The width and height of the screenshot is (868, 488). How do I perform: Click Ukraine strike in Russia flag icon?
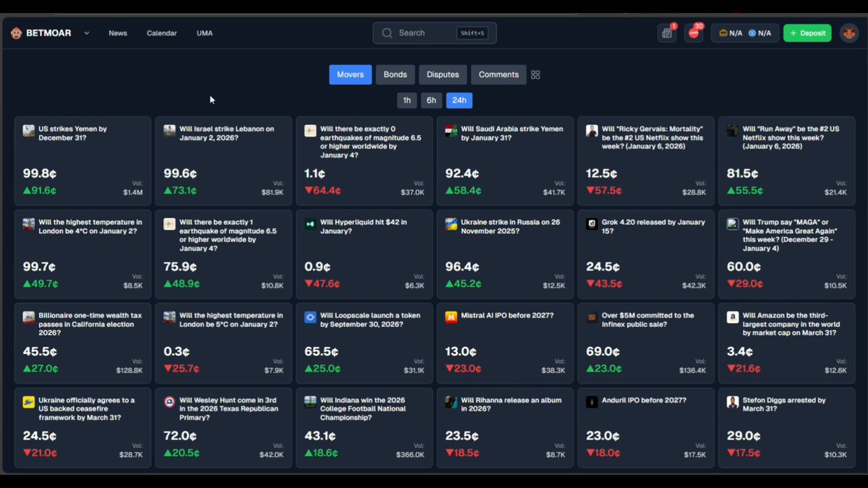[451, 224]
